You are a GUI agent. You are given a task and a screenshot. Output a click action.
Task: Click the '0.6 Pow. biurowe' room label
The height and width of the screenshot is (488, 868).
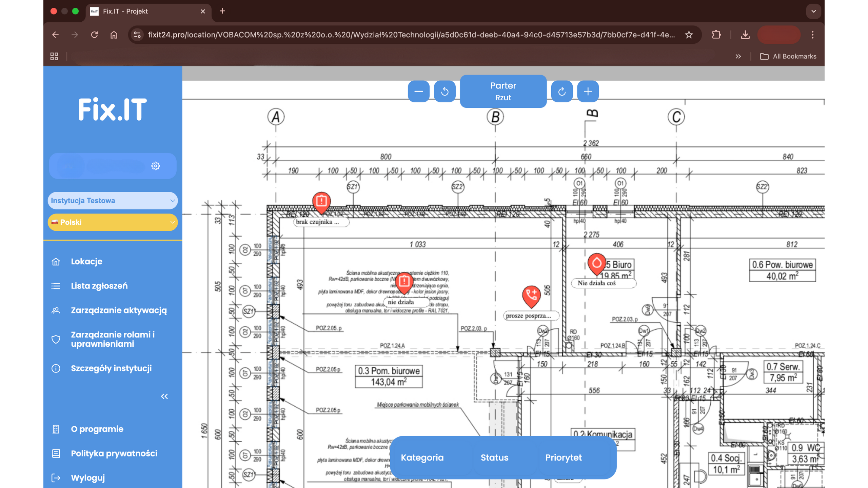pyautogui.click(x=782, y=270)
